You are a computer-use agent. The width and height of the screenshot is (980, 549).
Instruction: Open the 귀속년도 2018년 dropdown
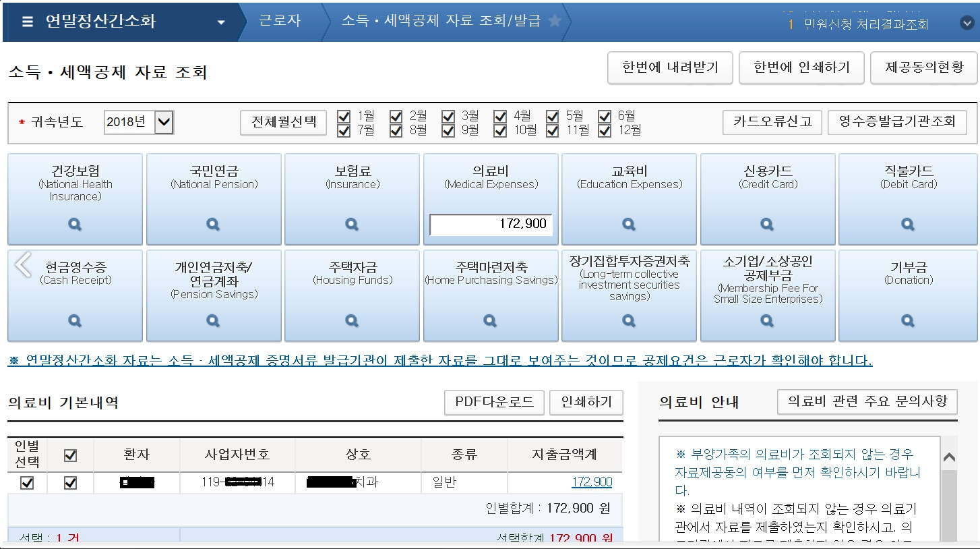[x=139, y=123]
